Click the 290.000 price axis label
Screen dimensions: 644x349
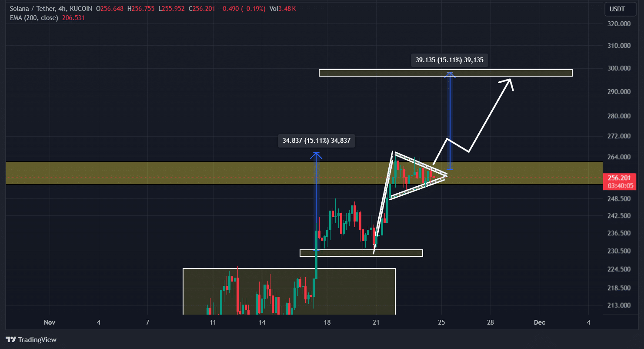point(619,92)
